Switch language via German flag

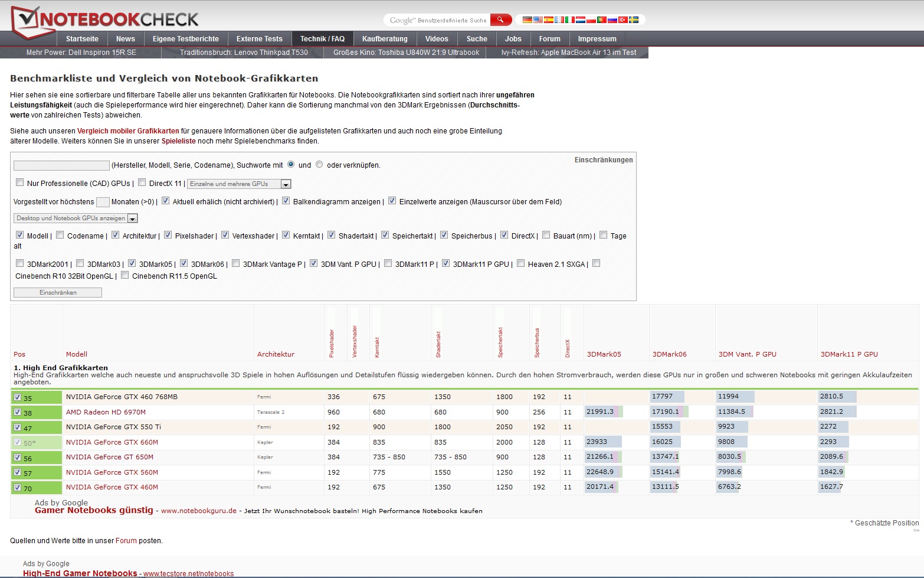coord(527,19)
